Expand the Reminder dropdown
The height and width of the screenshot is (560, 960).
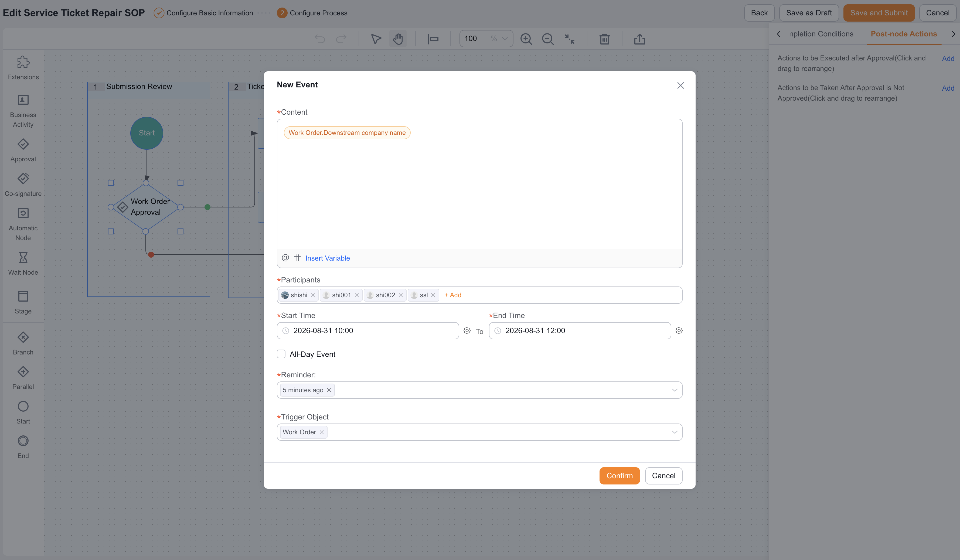click(674, 390)
